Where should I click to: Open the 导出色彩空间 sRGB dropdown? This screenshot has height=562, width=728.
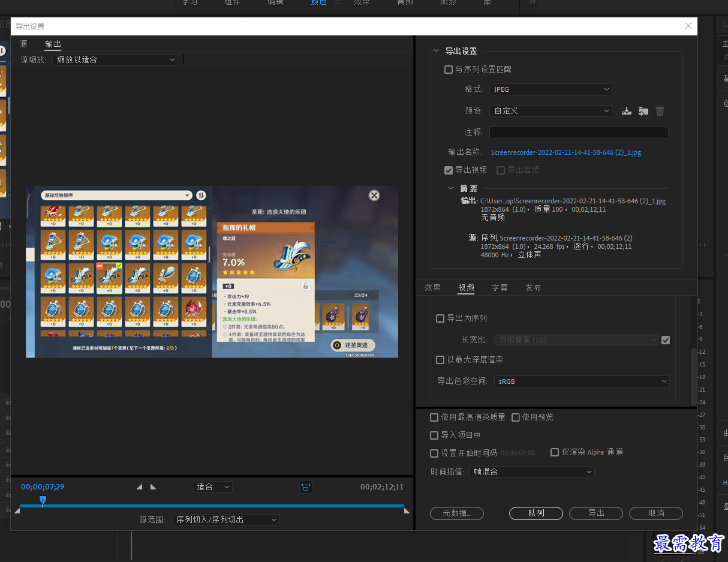coord(582,381)
